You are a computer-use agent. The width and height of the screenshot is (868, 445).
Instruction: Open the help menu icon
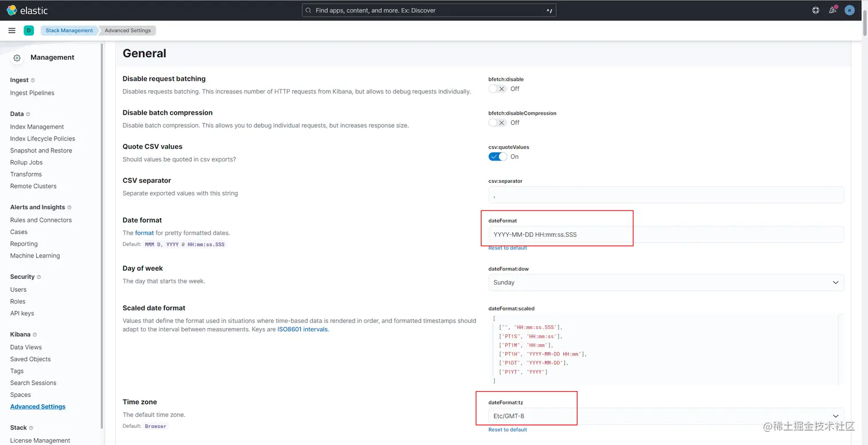816,10
